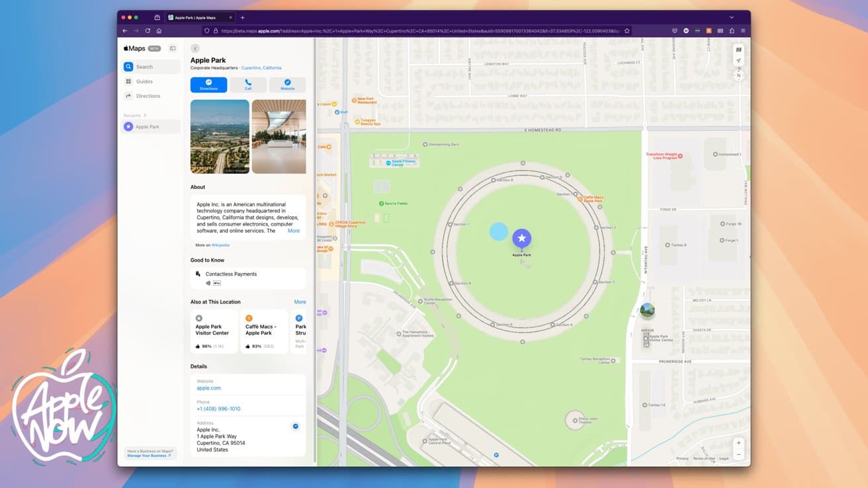The image size is (868, 488).
Task: Zoom out the map with minus button
Action: pos(739,454)
